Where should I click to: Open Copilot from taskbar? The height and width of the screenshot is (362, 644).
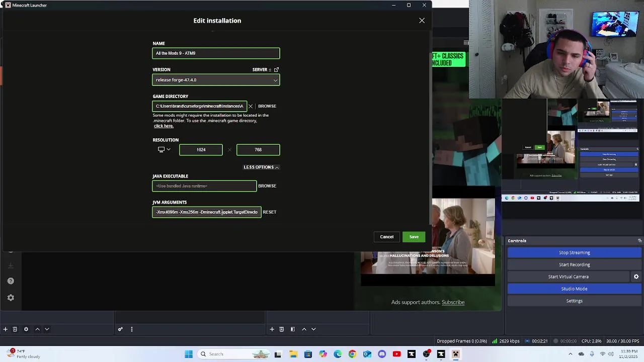click(x=323, y=354)
